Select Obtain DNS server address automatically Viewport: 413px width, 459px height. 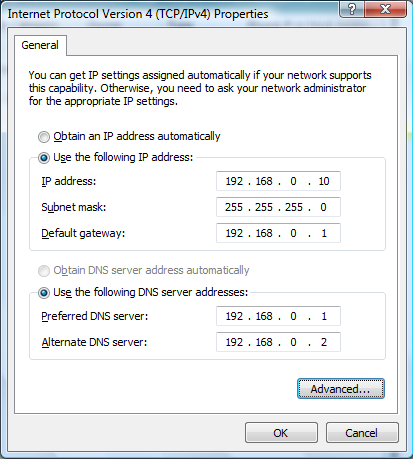pos(44,271)
